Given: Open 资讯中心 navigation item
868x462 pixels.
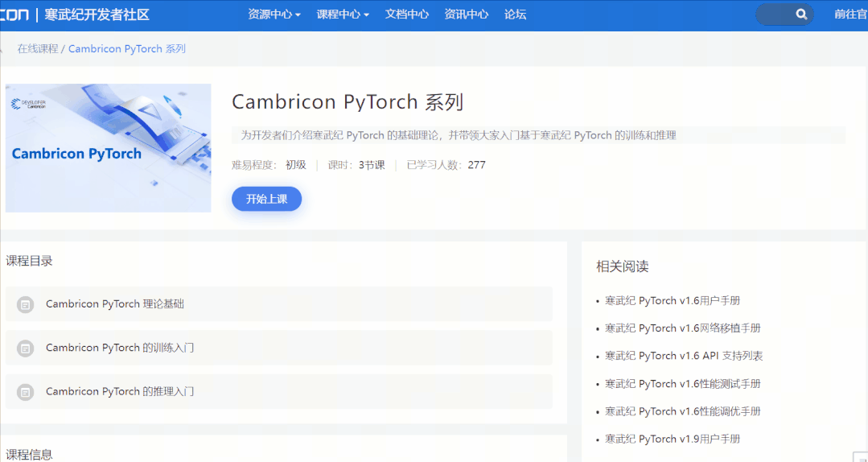Looking at the screenshot, I should pyautogui.click(x=466, y=14).
